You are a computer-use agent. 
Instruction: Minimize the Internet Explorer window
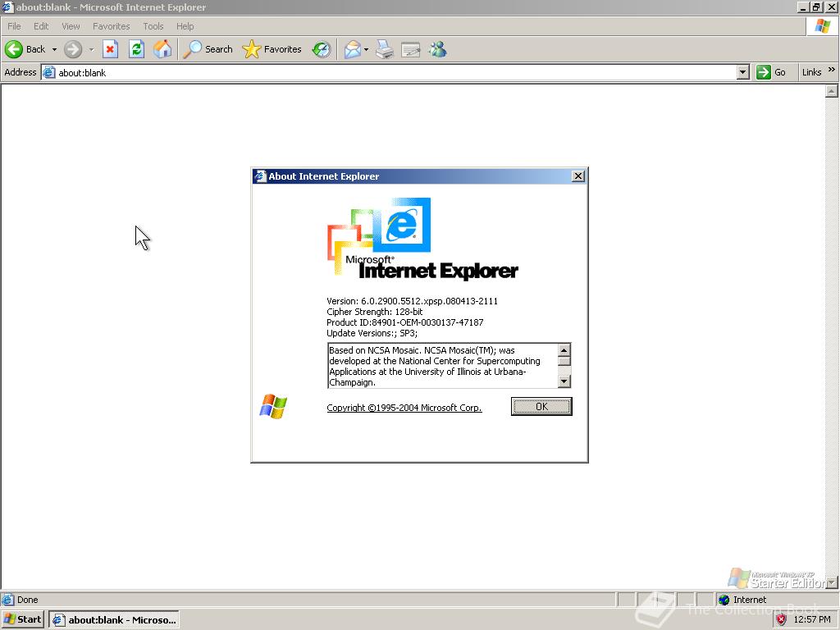(x=804, y=7)
